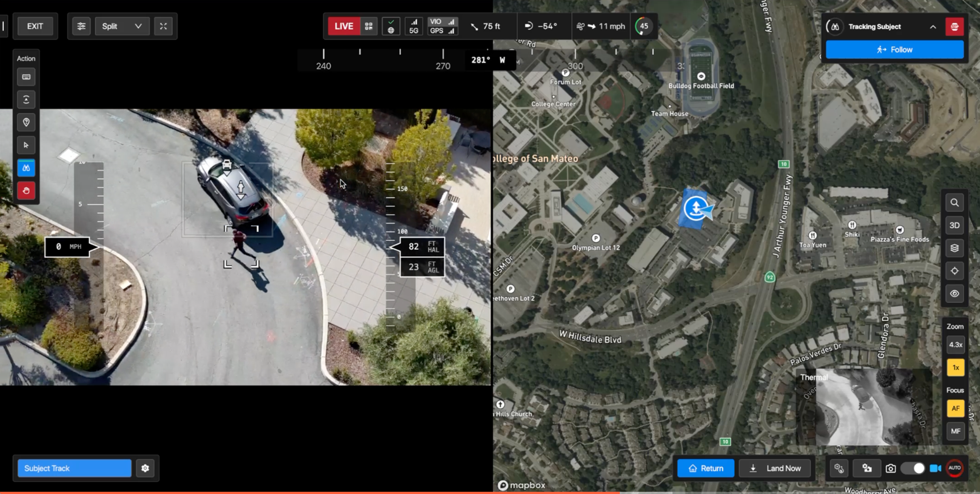Open thermal camera settings icon

[839, 468]
